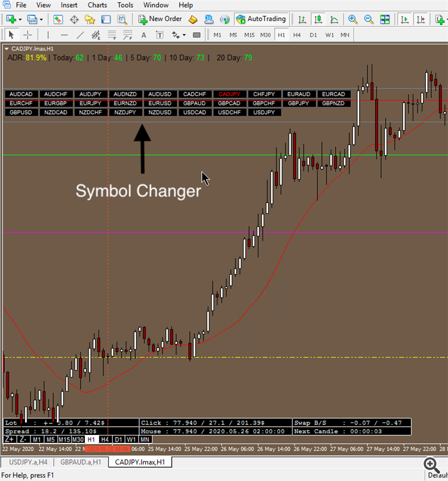Select the Fibonacci Retracement tool
Screen dimensions: 448x481
click(x=112, y=35)
